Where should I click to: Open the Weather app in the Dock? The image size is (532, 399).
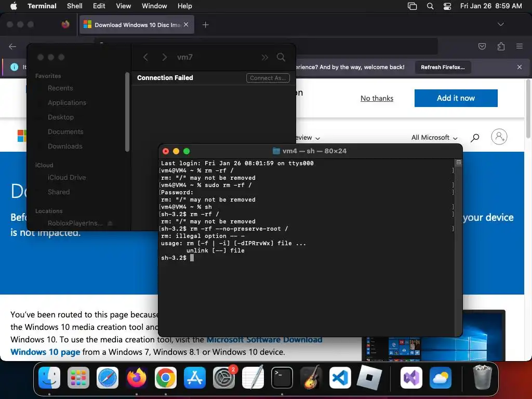click(x=441, y=378)
